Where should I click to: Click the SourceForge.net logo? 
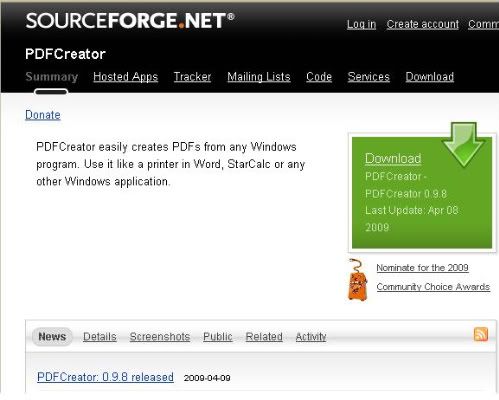pyautogui.click(x=130, y=21)
